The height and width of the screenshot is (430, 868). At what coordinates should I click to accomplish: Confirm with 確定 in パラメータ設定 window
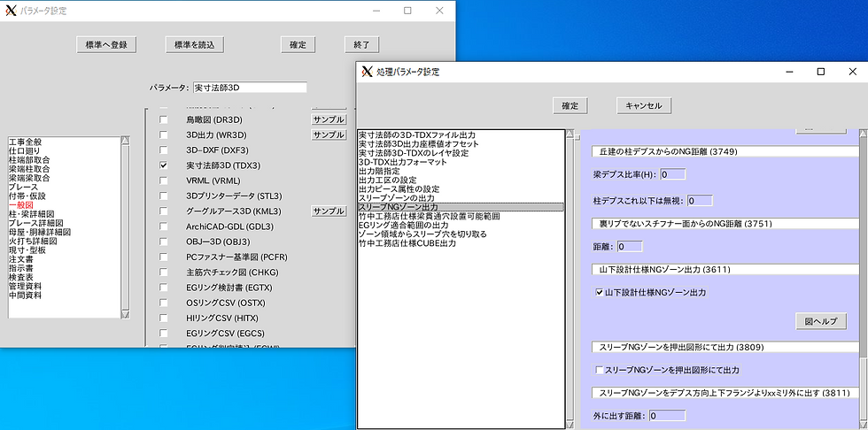pyautogui.click(x=298, y=45)
